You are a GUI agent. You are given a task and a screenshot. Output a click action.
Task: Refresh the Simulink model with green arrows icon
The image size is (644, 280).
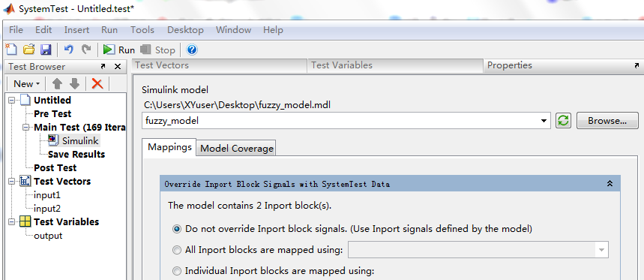[563, 121]
